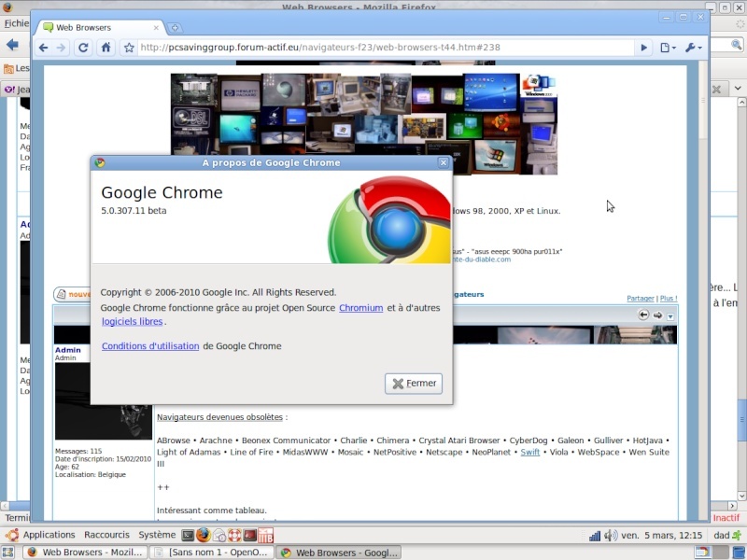The image size is (747, 560).
Task: Reload the page in Chrome
Action: pyautogui.click(x=83, y=48)
